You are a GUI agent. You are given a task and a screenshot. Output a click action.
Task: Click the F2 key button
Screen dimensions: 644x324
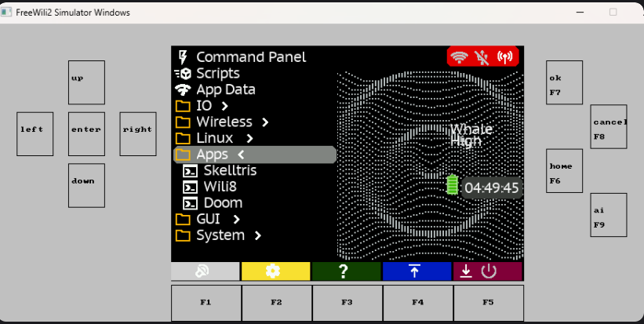[277, 303]
